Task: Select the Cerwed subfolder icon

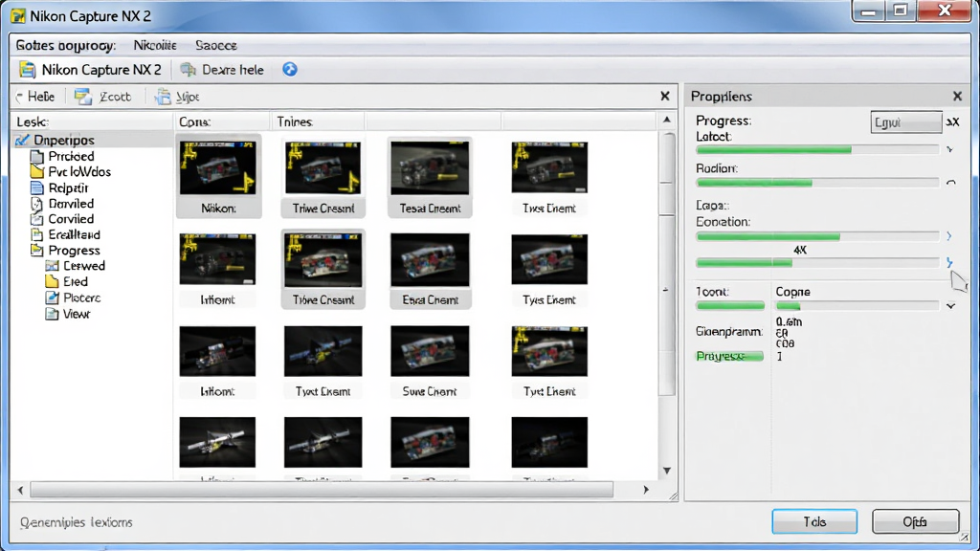Action: coord(52,266)
